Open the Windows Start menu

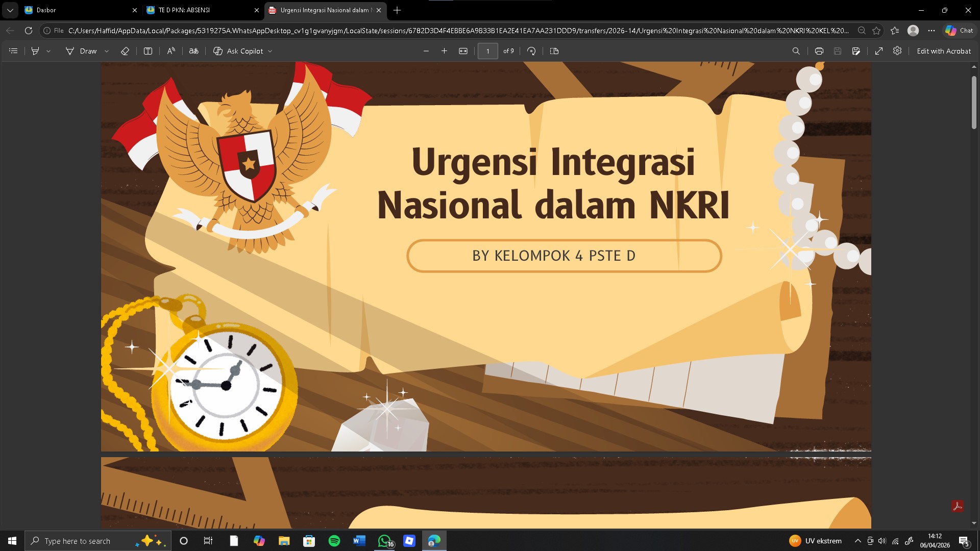(12, 541)
